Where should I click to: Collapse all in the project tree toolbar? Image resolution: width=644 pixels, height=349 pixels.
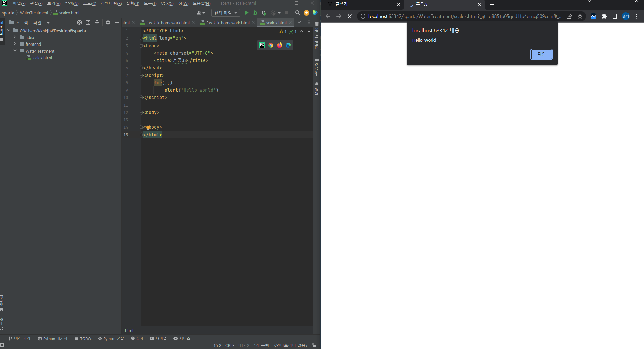(97, 22)
